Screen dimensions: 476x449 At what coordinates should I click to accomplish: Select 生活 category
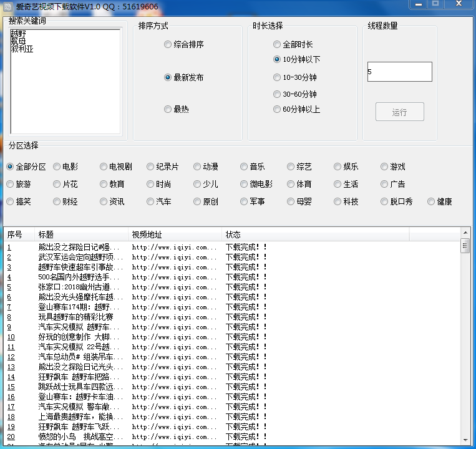pos(346,184)
